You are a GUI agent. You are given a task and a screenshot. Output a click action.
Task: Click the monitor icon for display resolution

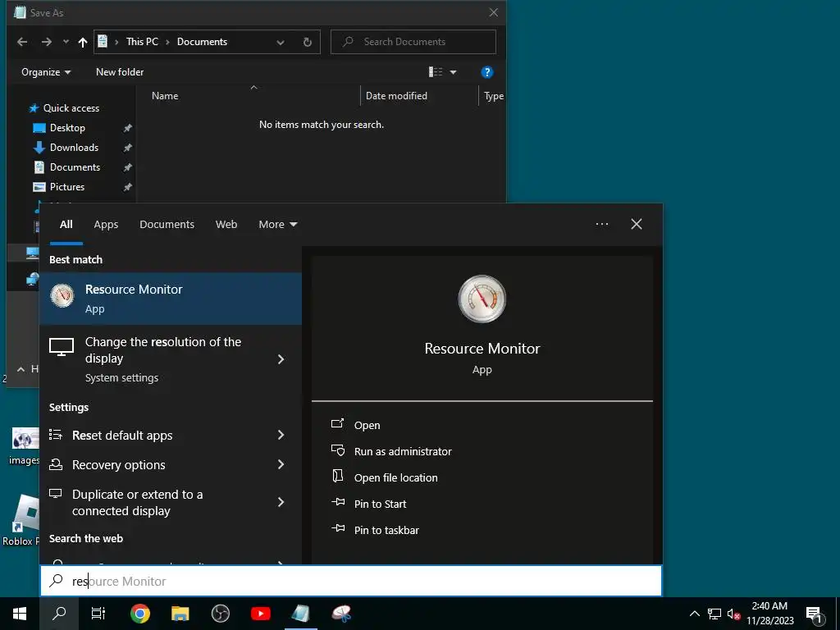62,347
